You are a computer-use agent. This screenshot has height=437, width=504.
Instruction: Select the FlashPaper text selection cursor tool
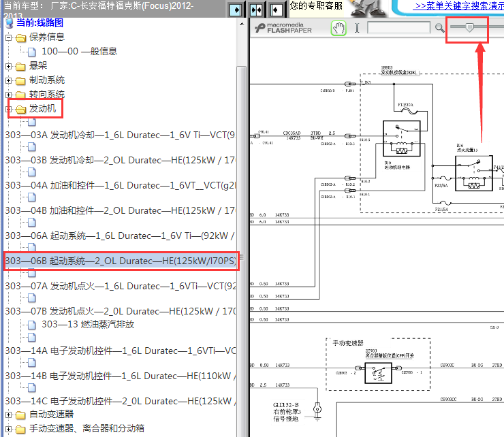[x=357, y=29]
